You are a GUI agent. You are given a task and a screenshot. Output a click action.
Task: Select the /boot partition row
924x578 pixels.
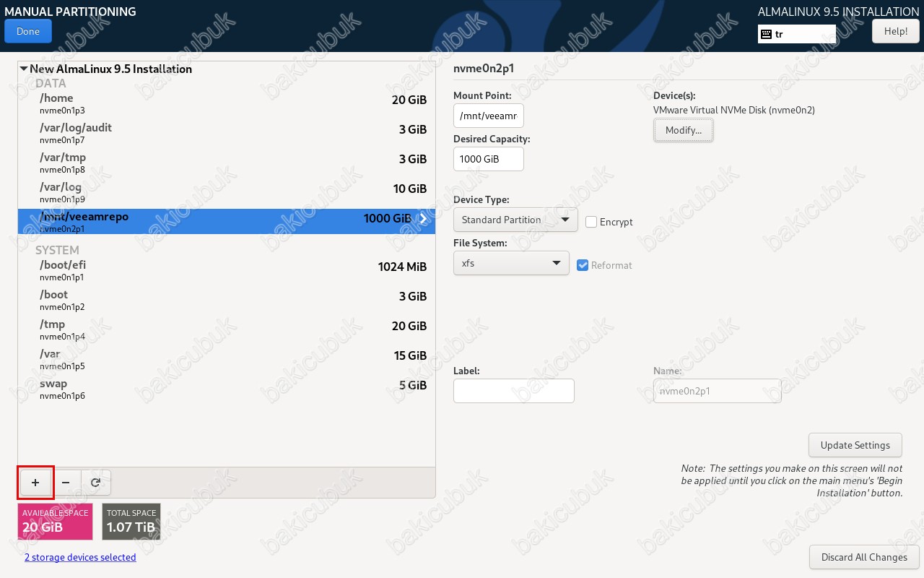click(x=227, y=301)
